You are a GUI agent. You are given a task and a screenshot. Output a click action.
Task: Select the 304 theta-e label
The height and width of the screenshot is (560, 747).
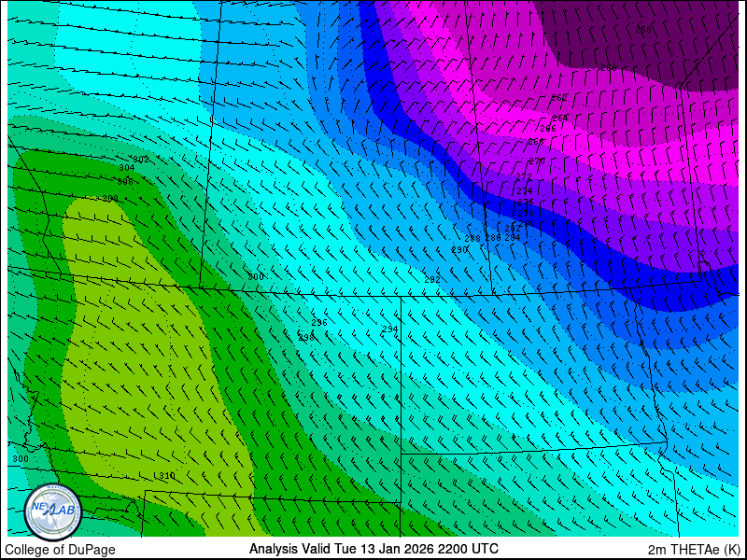(127, 168)
